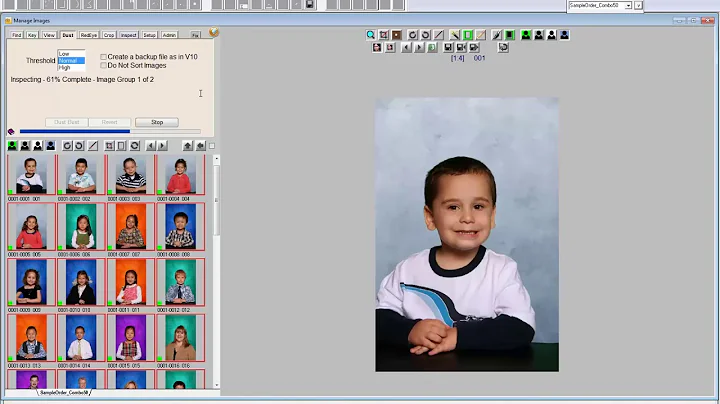Screen dimensions: 720x404
Task: Toggle the small checkbox above thumbnail scrollbar
Action: (x=212, y=146)
